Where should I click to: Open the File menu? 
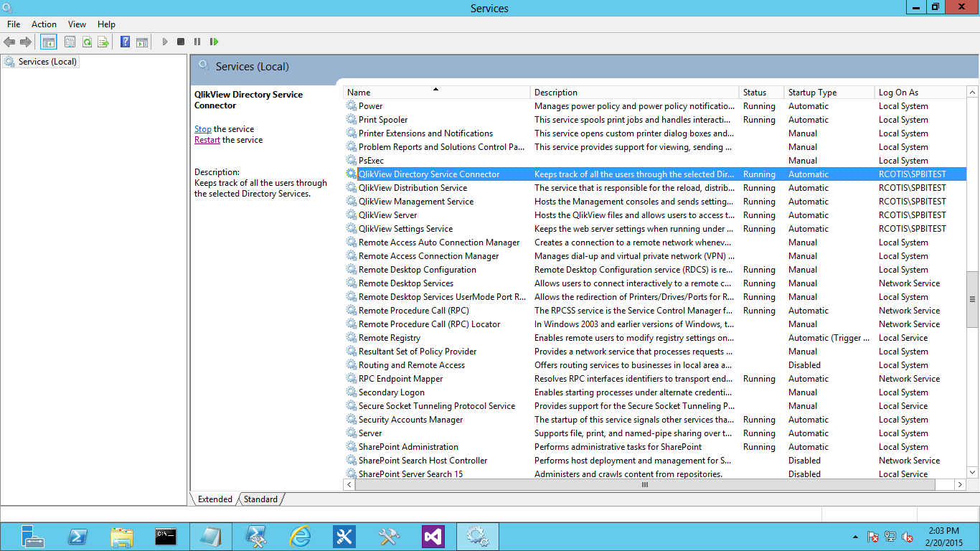click(14, 24)
